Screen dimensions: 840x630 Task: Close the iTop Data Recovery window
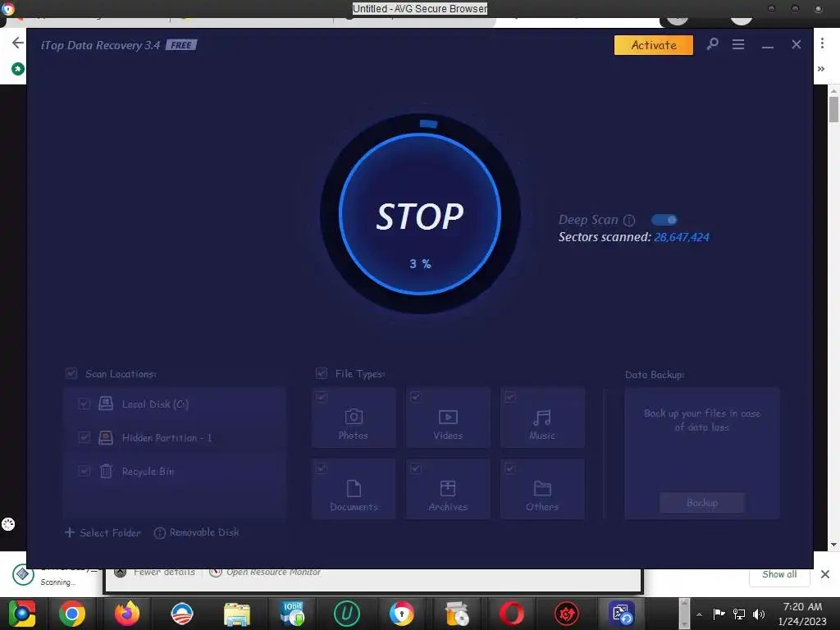pos(797,44)
